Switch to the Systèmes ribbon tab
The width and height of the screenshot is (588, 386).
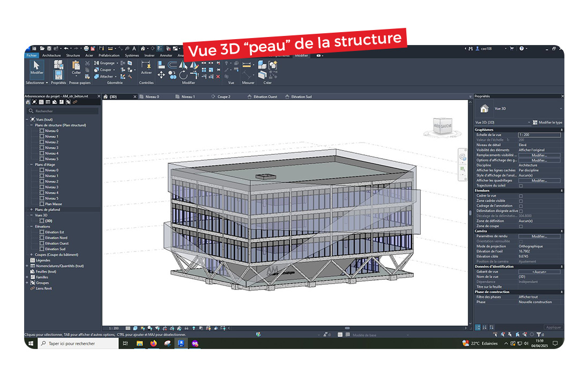(x=132, y=55)
